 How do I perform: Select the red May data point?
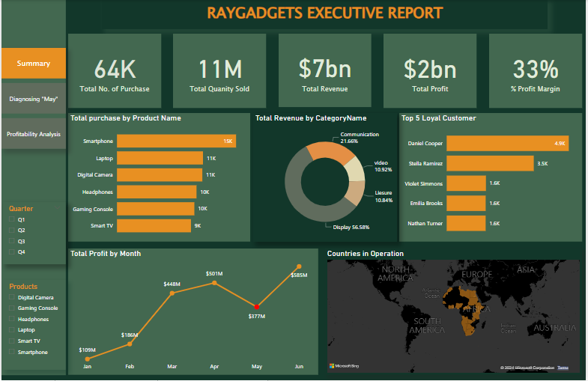click(257, 307)
